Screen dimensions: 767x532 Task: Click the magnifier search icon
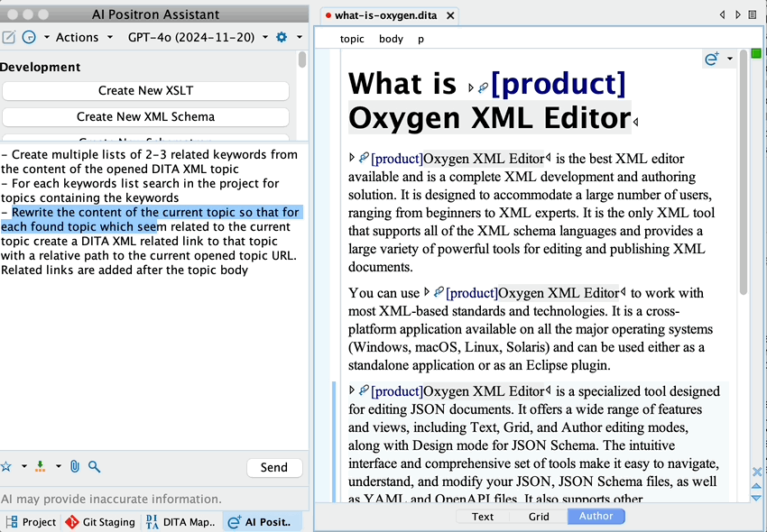(x=94, y=466)
